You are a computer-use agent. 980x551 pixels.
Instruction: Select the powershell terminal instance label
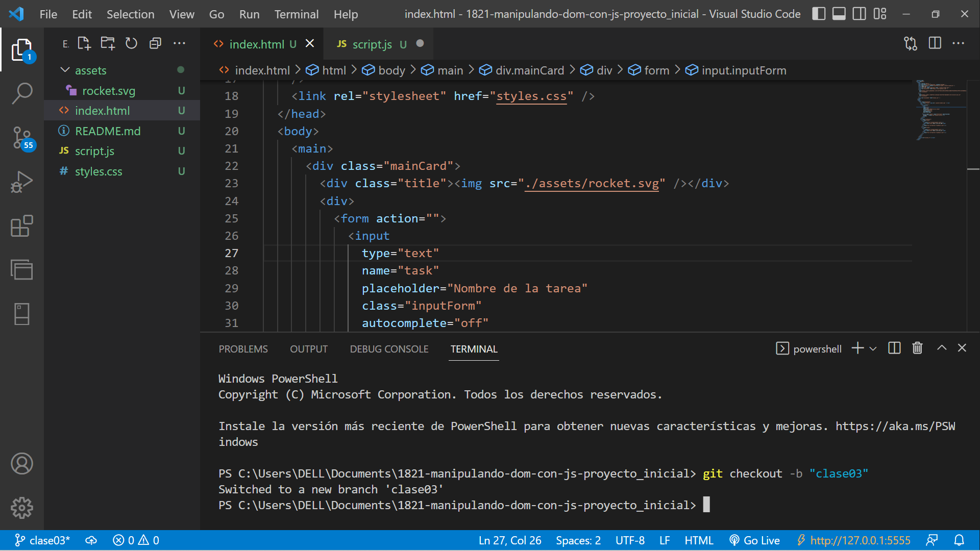(809, 349)
